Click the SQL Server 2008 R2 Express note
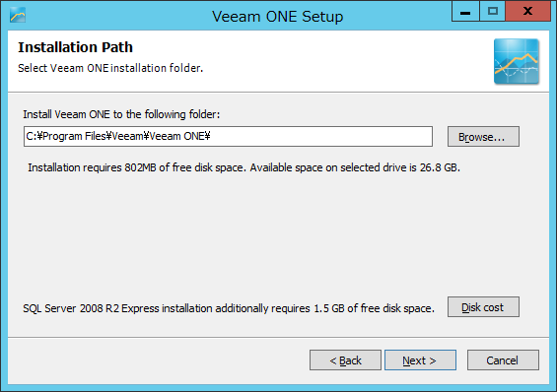 [229, 308]
